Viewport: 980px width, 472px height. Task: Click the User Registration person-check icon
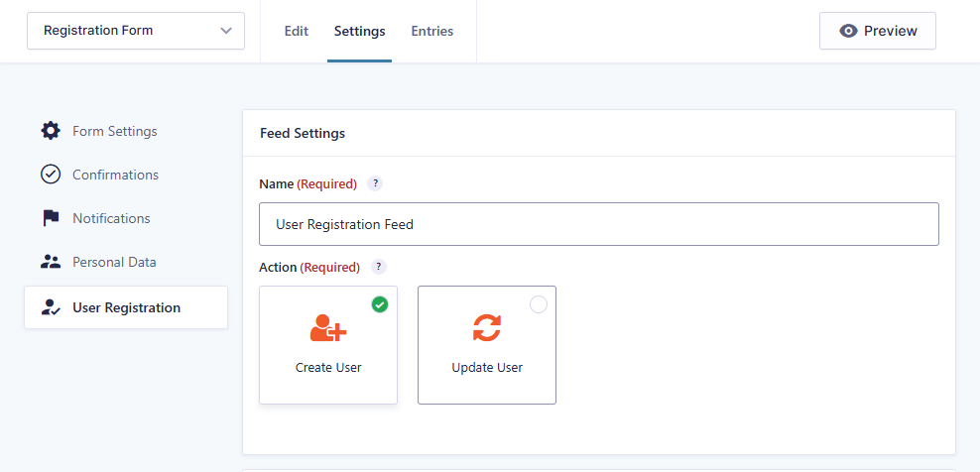[x=50, y=307]
